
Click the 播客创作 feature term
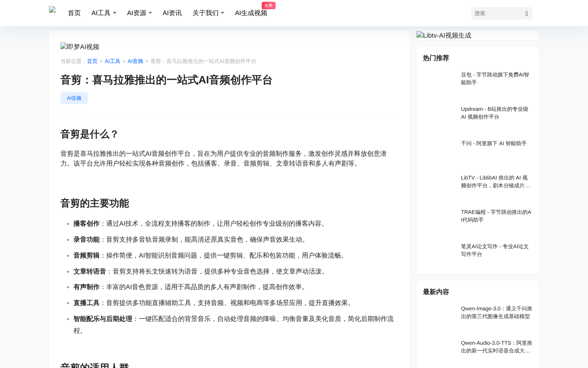pos(87,224)
